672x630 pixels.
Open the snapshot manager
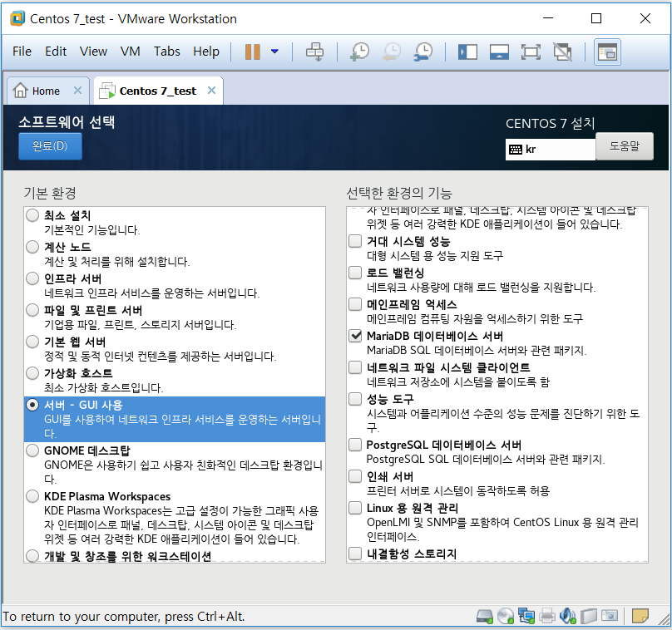click(x=423, y=52)
